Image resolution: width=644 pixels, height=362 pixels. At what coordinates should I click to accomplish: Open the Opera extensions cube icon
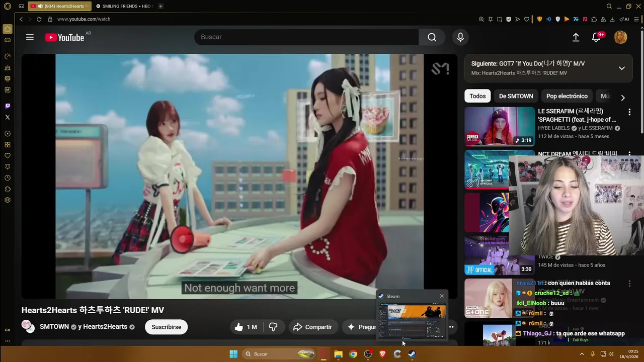[x=594, y=19]
